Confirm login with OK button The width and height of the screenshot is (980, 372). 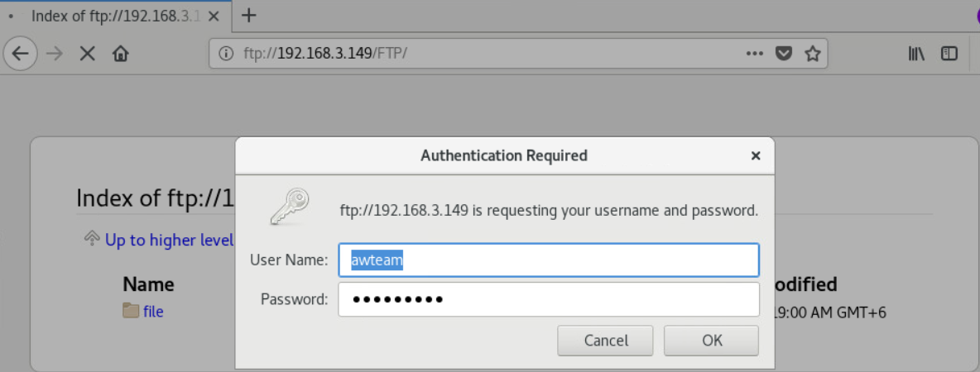click(712, 341)
